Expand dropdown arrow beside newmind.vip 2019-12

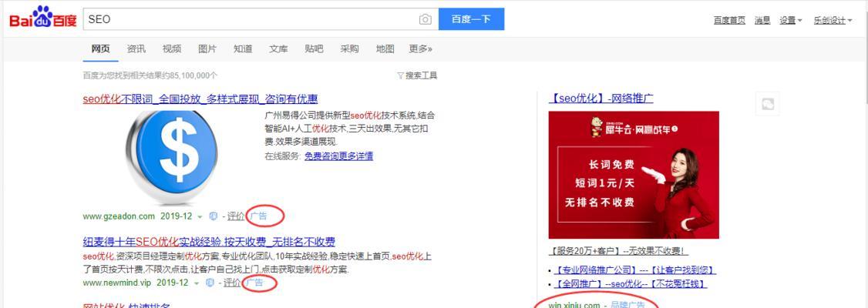click(196, 283)
